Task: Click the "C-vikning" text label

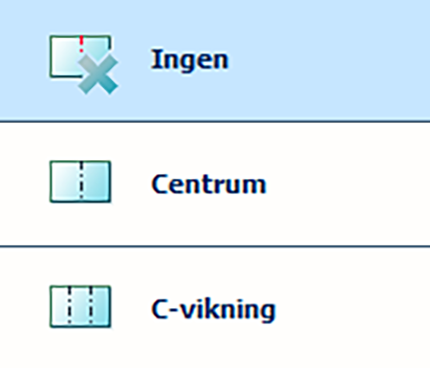Action: [x=213, y=310]
